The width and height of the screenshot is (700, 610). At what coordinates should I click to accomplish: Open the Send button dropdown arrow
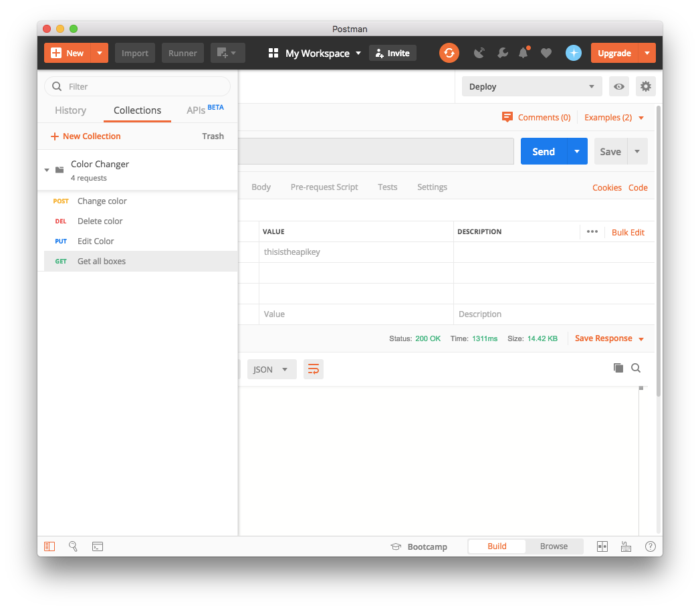click(x=577, y=151)
